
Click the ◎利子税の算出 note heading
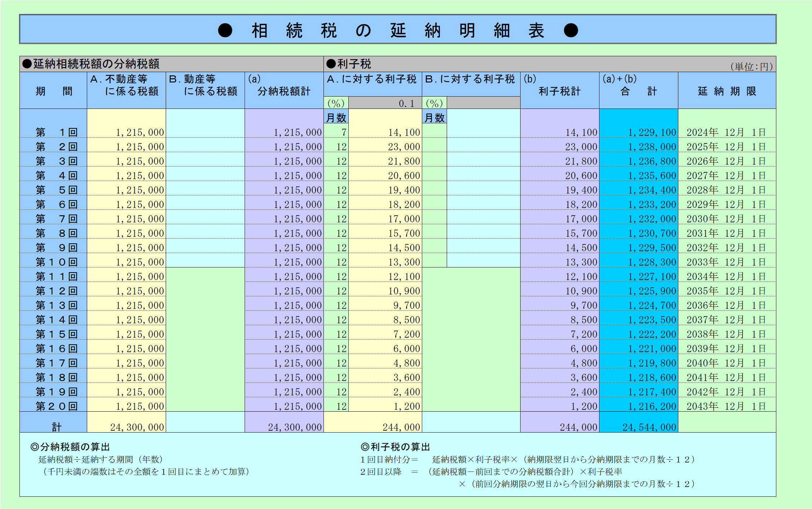tap(395, 447)
